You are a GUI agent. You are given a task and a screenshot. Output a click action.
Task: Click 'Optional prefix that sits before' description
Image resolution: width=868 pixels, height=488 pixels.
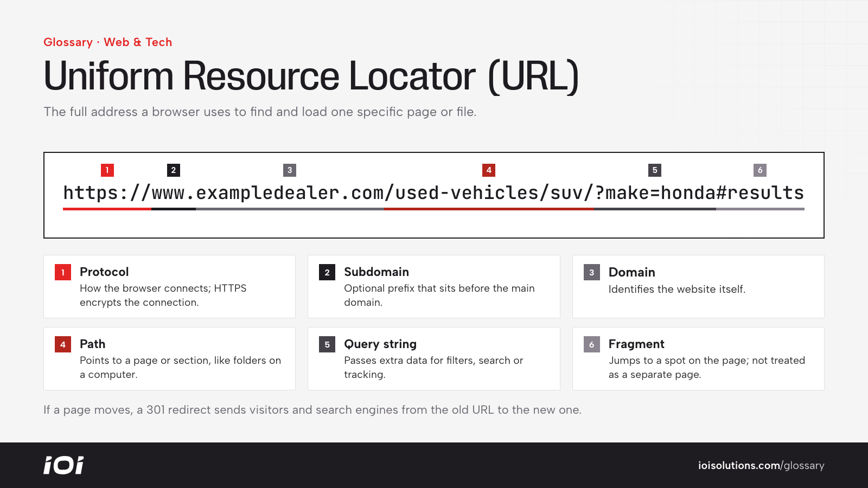pos(439,296)
